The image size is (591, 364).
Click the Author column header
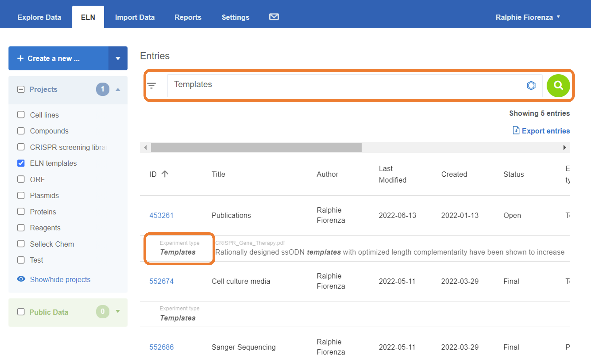327,174
